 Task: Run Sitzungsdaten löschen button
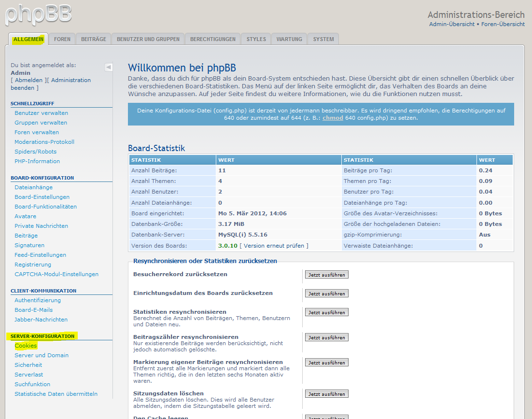(327, 394)
